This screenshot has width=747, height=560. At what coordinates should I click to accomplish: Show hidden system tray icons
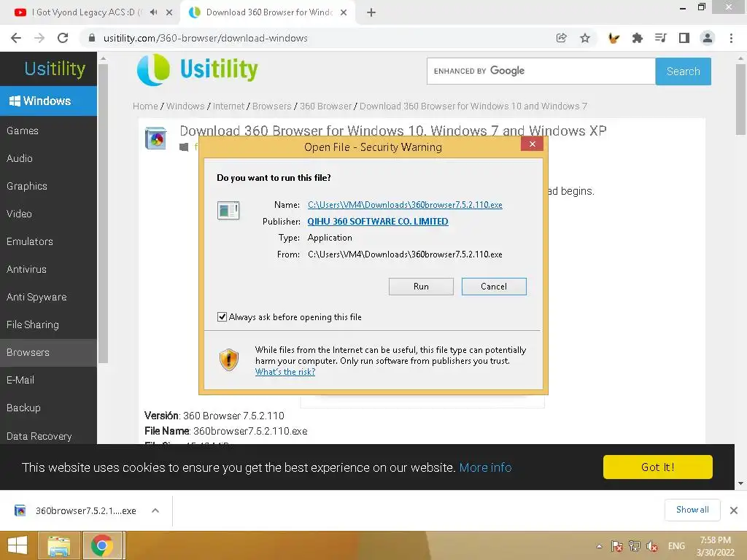point(600,546)
